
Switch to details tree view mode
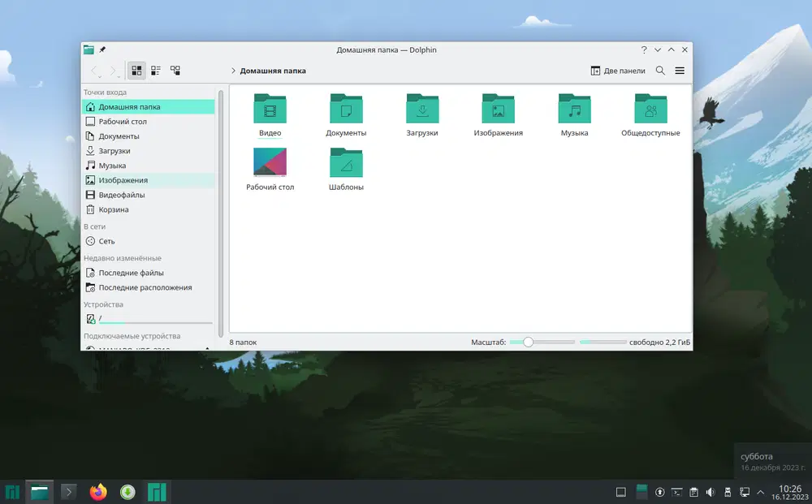(x=175, y=71)
